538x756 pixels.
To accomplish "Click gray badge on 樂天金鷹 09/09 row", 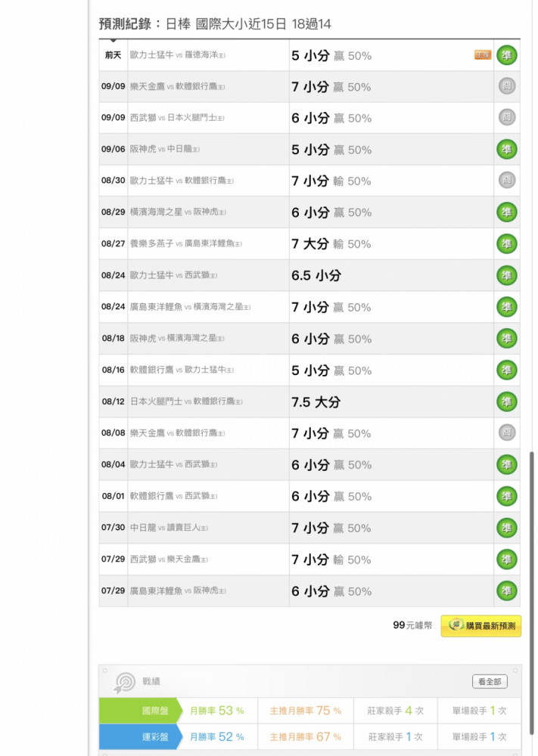I will pyautogui.click(x=506, y=86).
